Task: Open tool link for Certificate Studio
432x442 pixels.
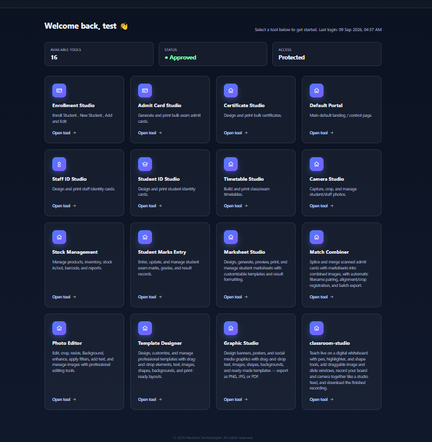Action: 236,133
